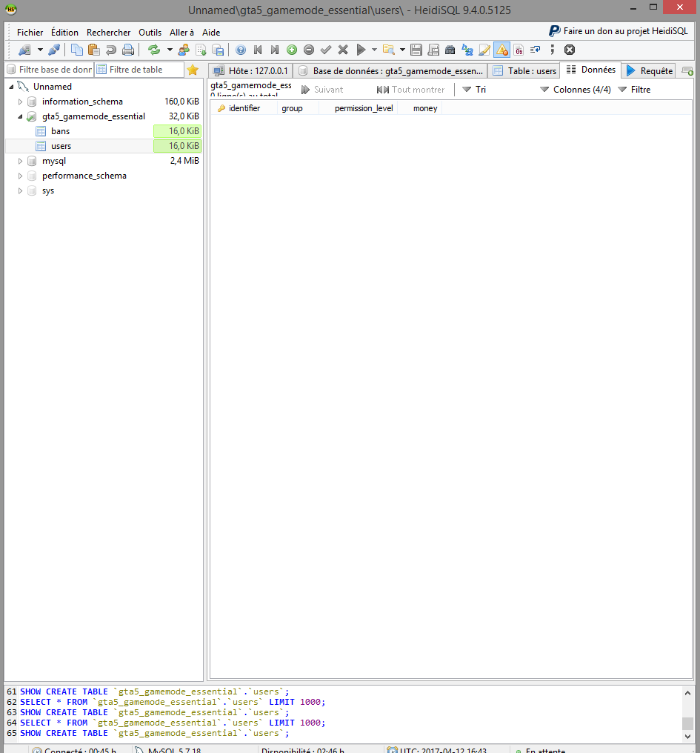Click the binoculars find text icon
The width and height of the screenshot is (700, 753).
tap(450, 50)
